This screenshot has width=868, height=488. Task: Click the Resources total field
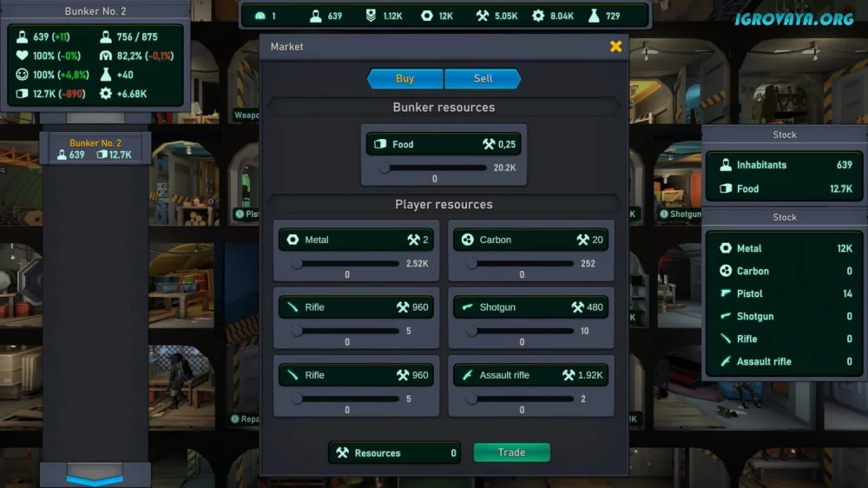point(394,453)
